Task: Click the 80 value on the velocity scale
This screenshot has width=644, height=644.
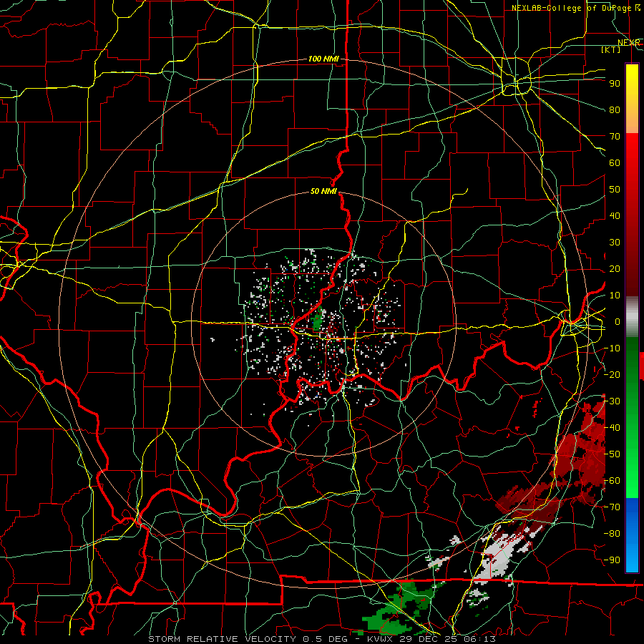Action: click(x=615, y=109)
